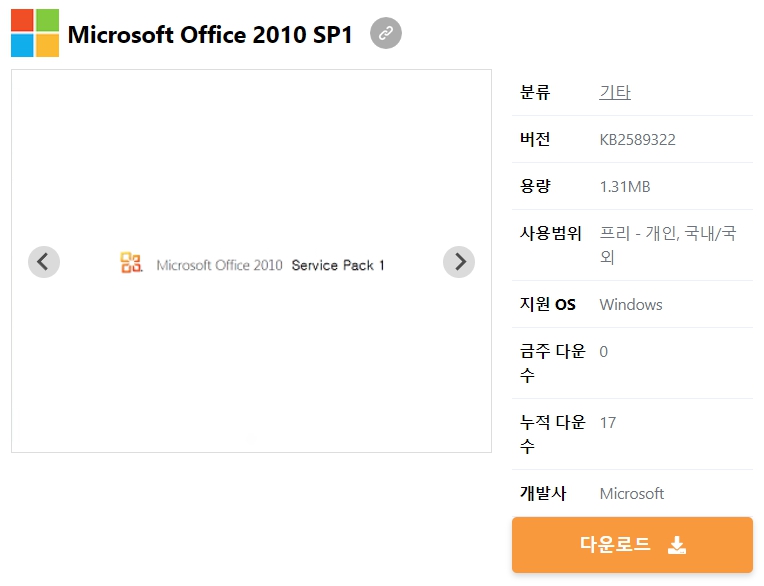
Task: Click the supported OS value Windows
Action: point(630,304)
